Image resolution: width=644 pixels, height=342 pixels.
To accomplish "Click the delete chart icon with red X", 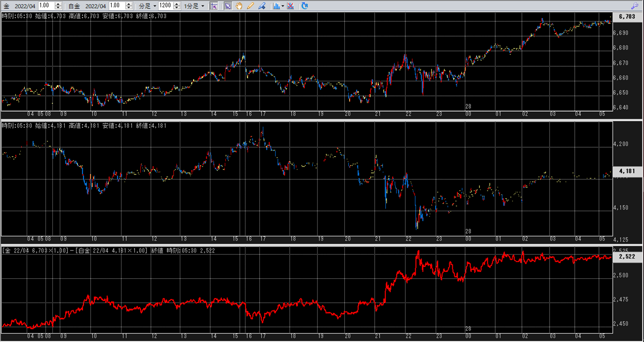I will pos(290,6).
